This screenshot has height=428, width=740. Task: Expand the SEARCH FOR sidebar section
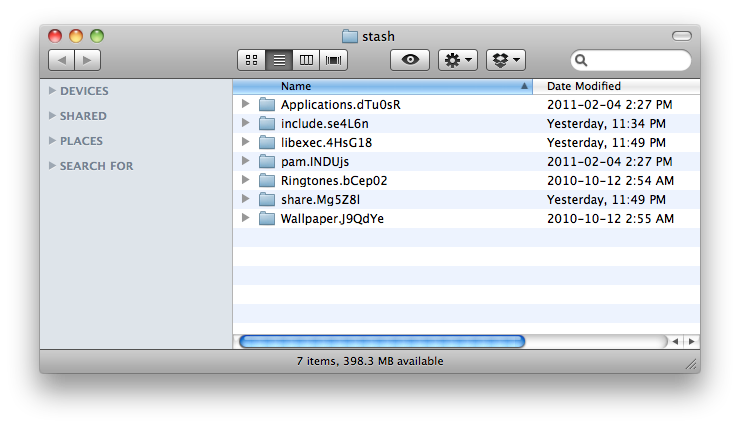53,166
